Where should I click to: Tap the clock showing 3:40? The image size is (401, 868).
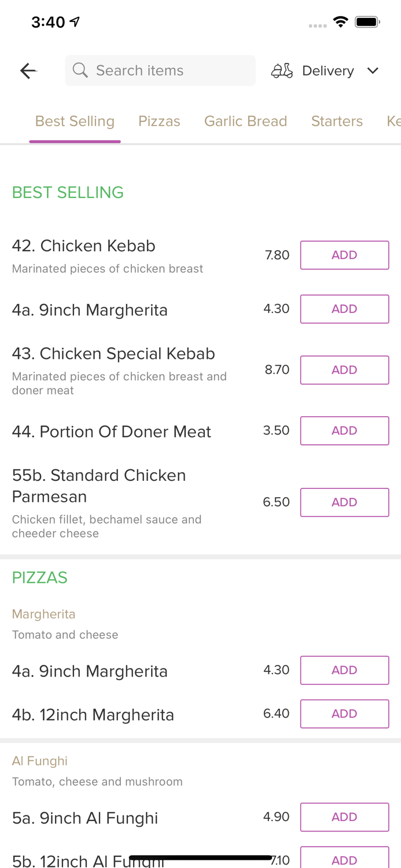coord(47,21)
